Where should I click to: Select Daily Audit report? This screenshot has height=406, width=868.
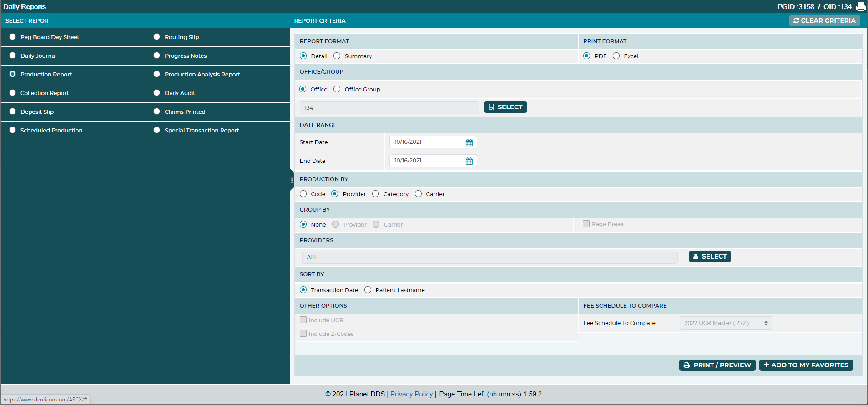pos(157,93)
